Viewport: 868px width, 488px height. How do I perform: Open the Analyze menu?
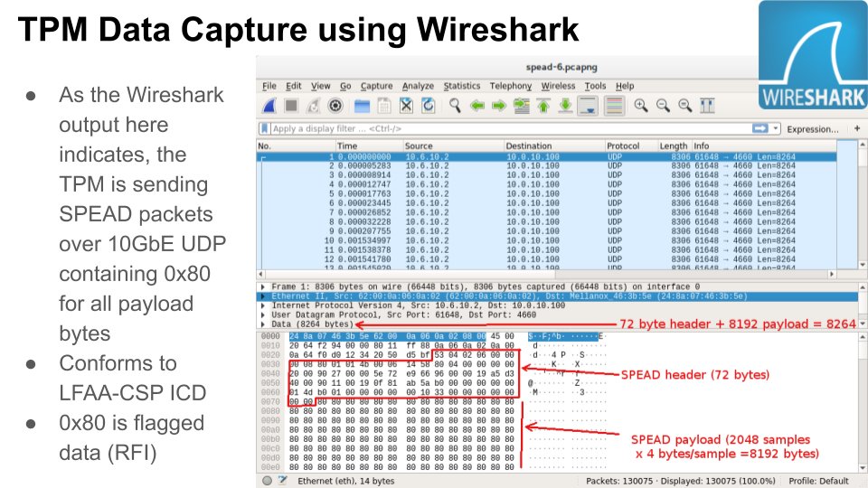click(418, 86)
